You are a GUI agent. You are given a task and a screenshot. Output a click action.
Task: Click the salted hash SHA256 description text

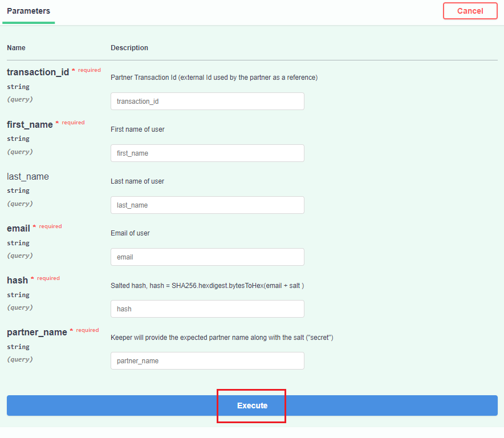[207, 285]
